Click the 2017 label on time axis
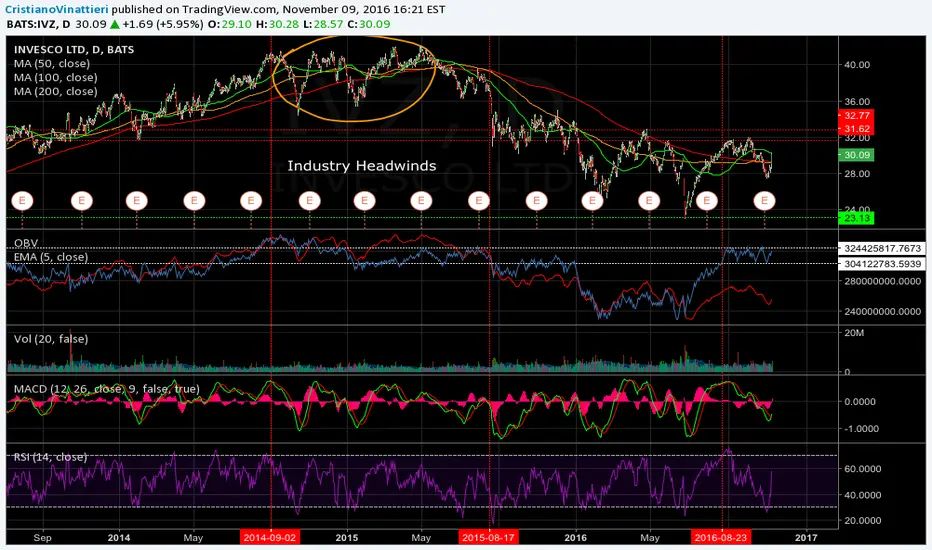Image resolution: width=932 pixels, height=550 pixels. coord(806,538)
